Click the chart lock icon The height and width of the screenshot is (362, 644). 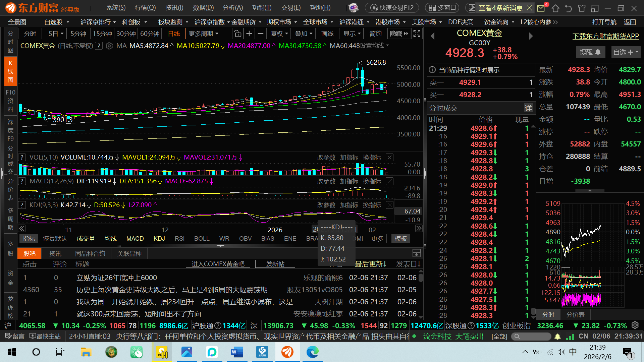click(x=237, y=34)
